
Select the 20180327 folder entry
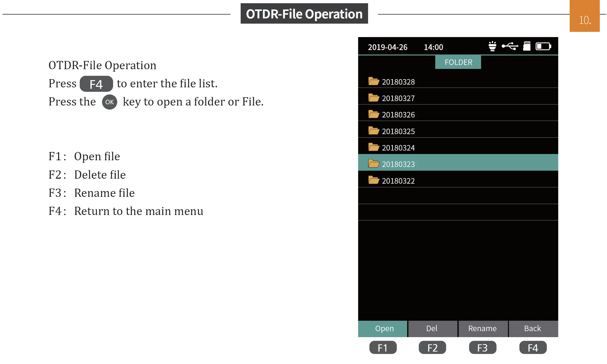pyautogui.click(x=398, y=98)
